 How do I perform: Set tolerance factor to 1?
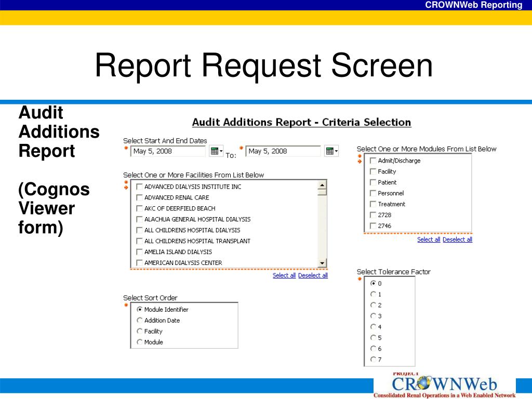(x=373, y=294)
